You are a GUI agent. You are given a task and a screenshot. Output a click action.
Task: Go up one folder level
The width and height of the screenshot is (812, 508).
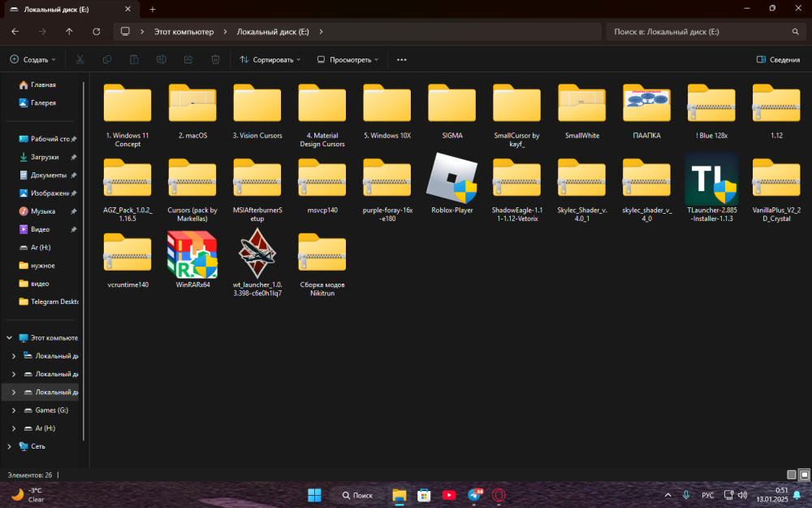point(69,32)
